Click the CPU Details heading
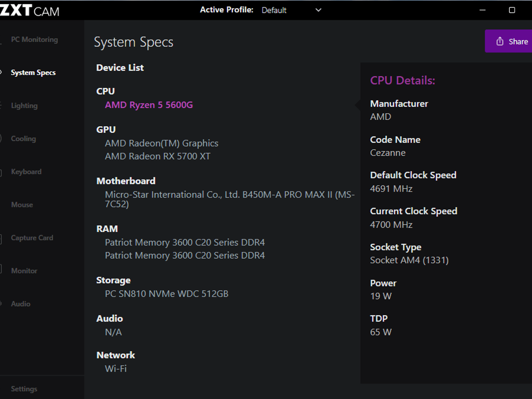Screen dimensions: 532x399 tap(403, 80)
